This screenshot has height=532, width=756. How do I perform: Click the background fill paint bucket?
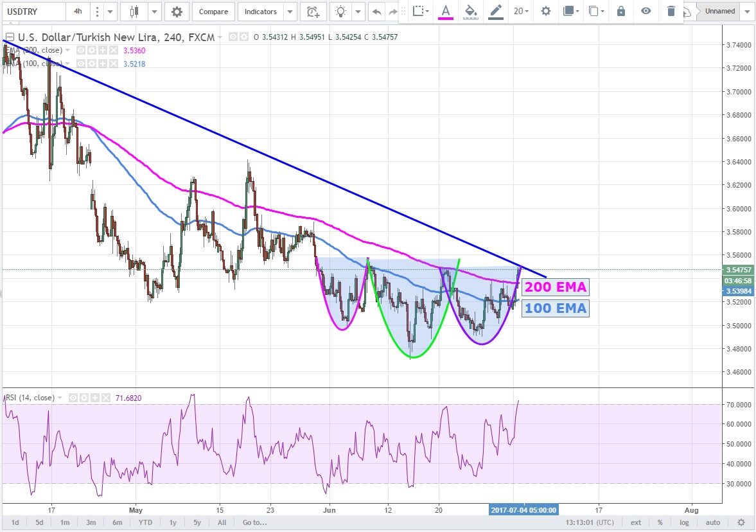tap(470, 11)
